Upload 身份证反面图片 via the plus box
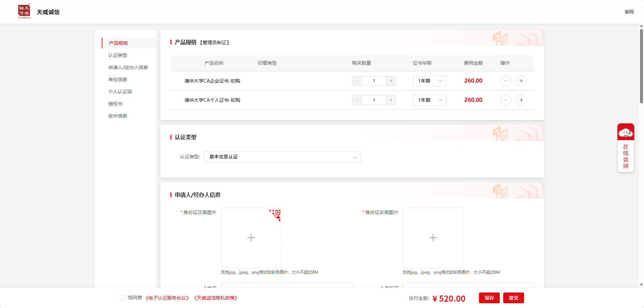This screenshot has height=308, width=644. 433,238
